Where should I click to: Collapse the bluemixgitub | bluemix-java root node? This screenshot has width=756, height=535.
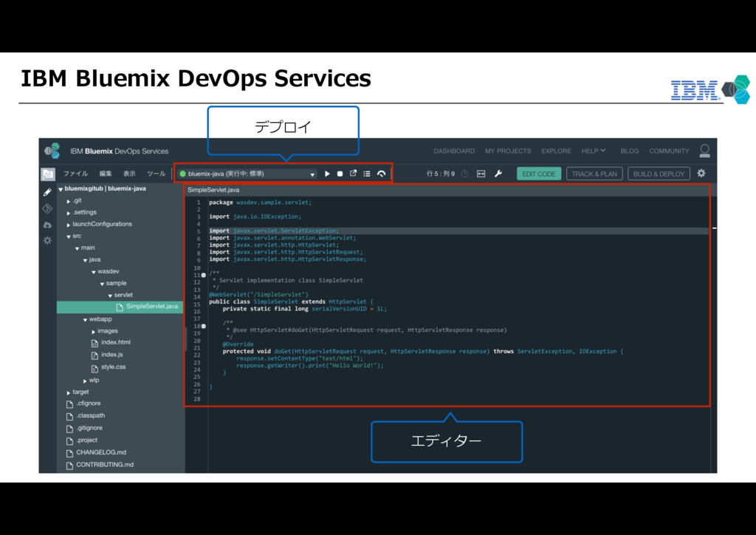(61, 189)
